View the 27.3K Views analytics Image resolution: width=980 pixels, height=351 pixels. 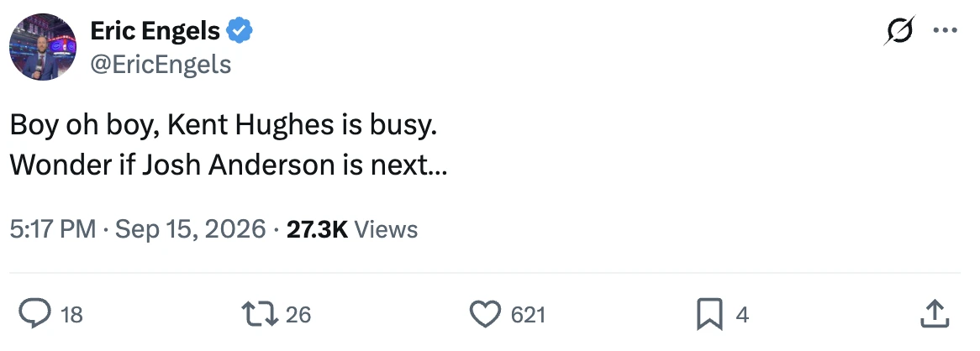pyautogui.click(x=352, y=229)
